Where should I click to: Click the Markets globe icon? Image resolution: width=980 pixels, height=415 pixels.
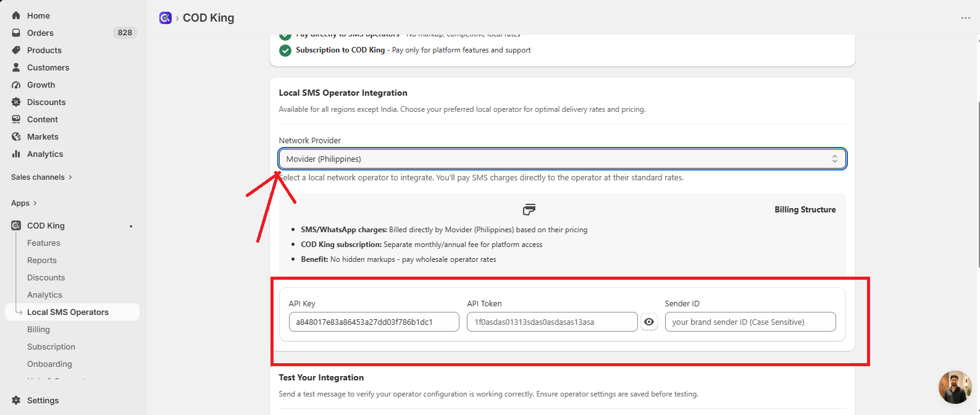[16, 136]
